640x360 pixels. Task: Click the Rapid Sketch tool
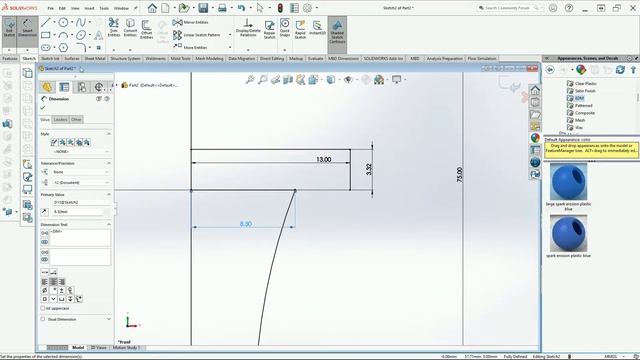[x=300, y=29]
